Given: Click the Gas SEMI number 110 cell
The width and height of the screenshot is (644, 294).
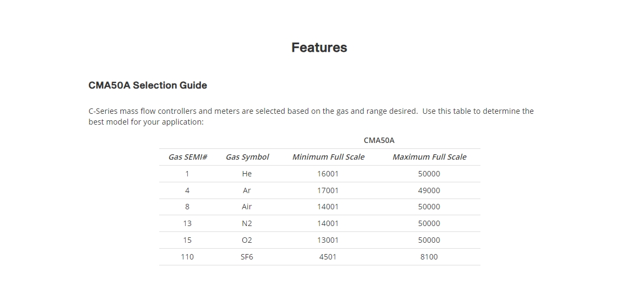Looking at the screenshot, I should [187, 257].
